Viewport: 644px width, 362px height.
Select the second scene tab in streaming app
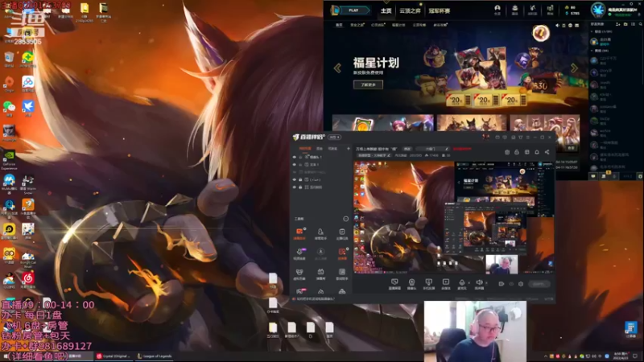[320, 149]
